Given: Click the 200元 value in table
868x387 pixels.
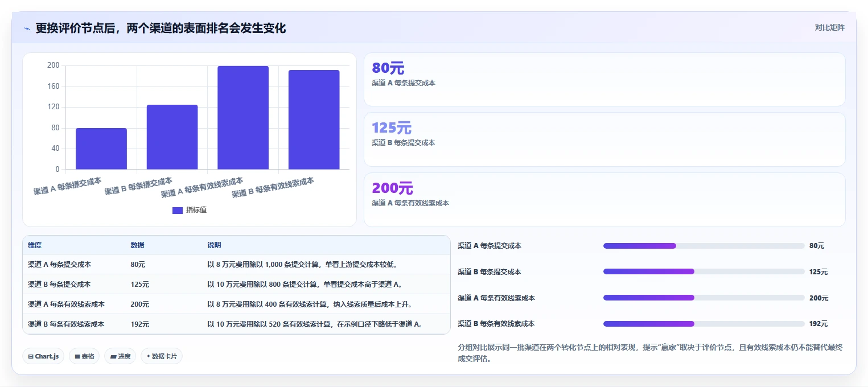Looking at the screenshot, I should click(139, 304).
